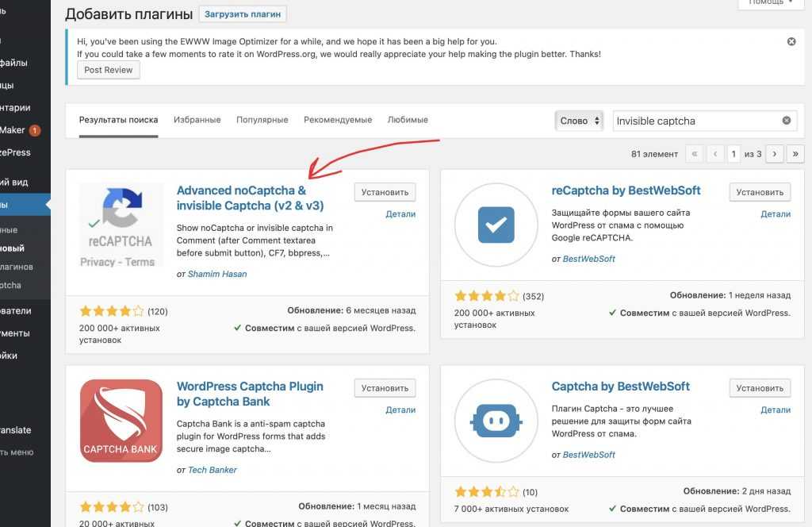The width and height of the screenshot is (812, 527).
Task: Jump to last page of results
Action: 795,153
